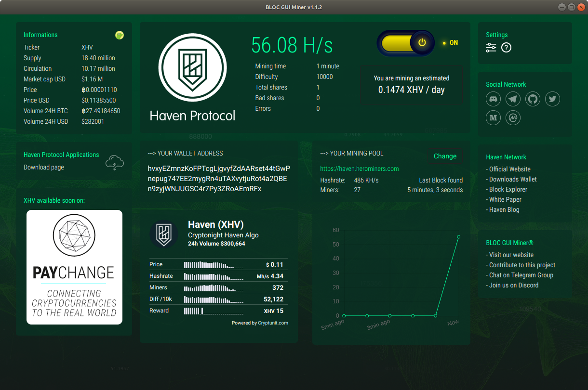Click the 0.1474 XHV / day estimate
588x390 pixels.
point(412,90)
